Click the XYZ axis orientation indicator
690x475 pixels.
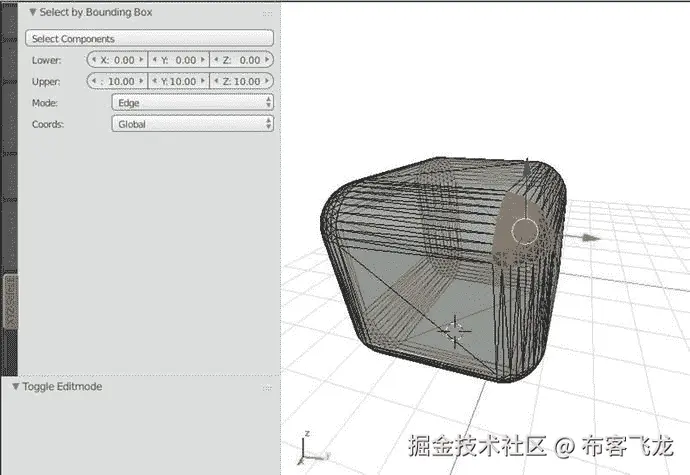312,448
